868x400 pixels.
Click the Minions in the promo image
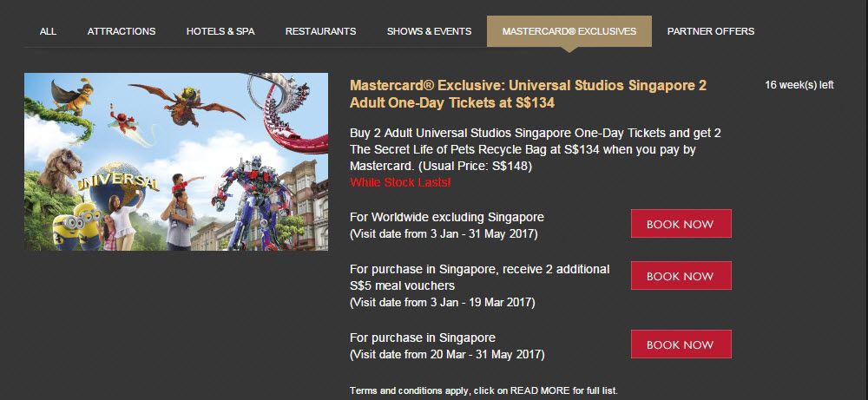click(x=77, y=226)
